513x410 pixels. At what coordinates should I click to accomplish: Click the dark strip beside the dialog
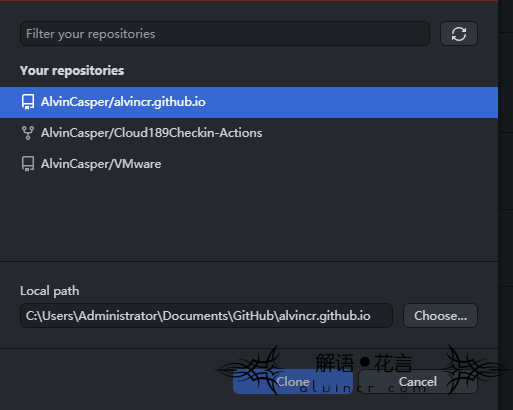pyautogui.click(x=506, y=205)
